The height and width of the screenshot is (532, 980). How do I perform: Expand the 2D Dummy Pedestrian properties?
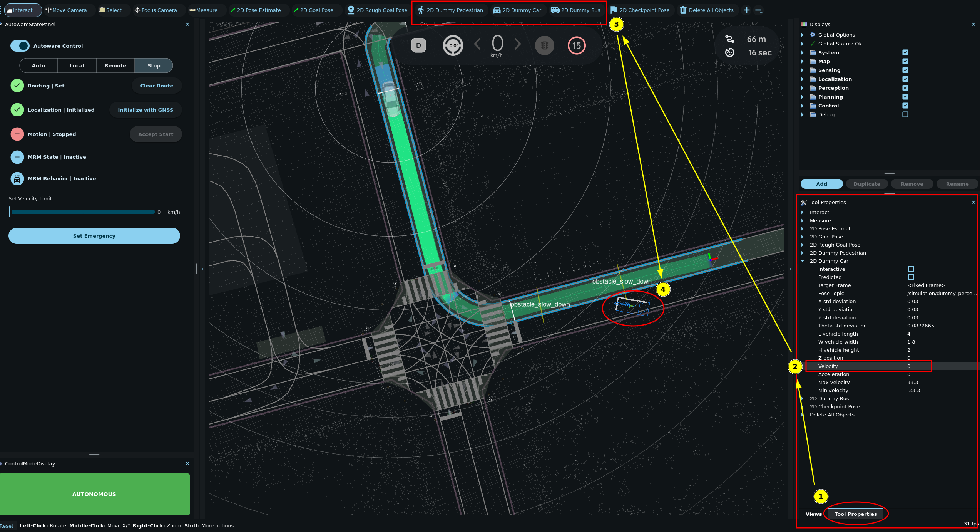point(802,253)
